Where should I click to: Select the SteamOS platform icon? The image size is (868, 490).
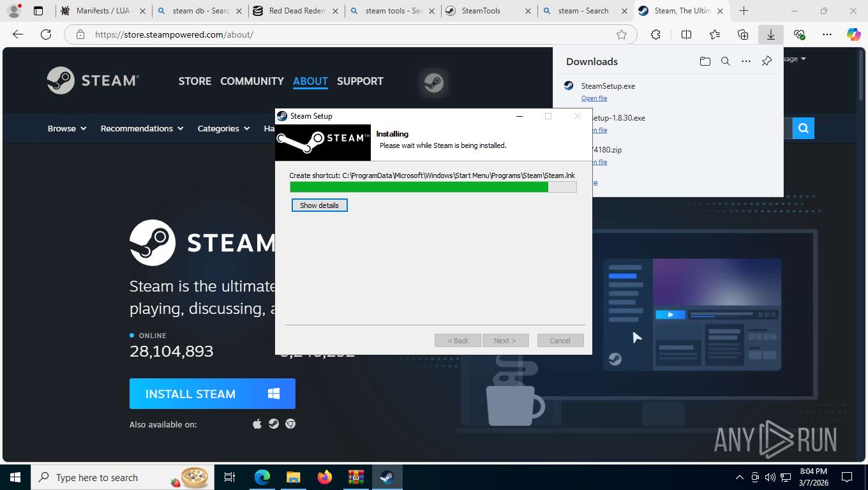[x=274, y=424]
